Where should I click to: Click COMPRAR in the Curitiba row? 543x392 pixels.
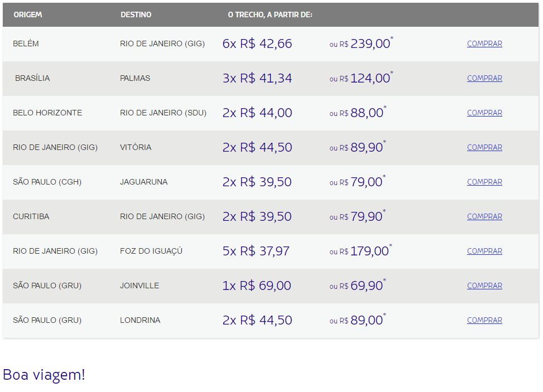[484, 216]
